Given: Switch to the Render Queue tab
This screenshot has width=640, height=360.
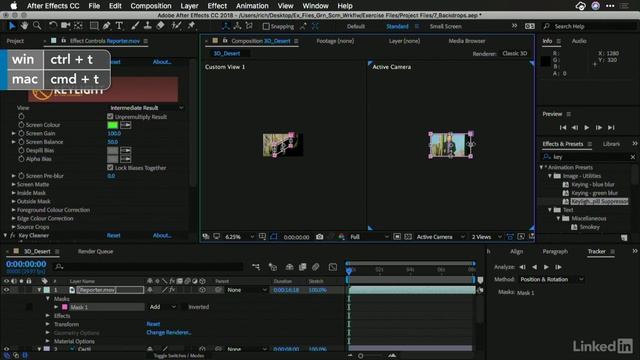Looking at the screenshot, I should [x=96, y=251].
